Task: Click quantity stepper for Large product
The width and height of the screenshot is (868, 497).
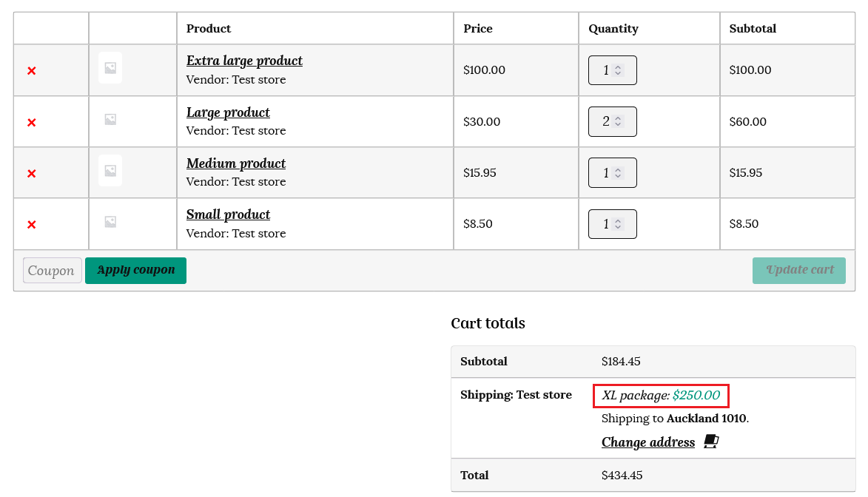Action: [x=618, y=121]
